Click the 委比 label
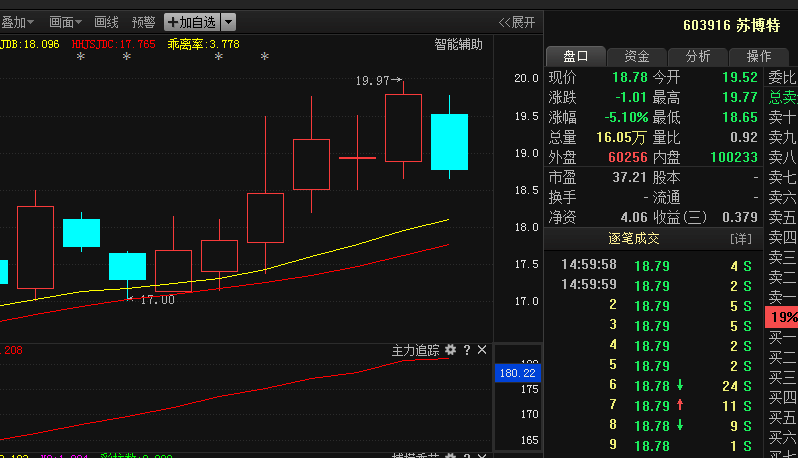798x458 pixels. click(782, 77)
